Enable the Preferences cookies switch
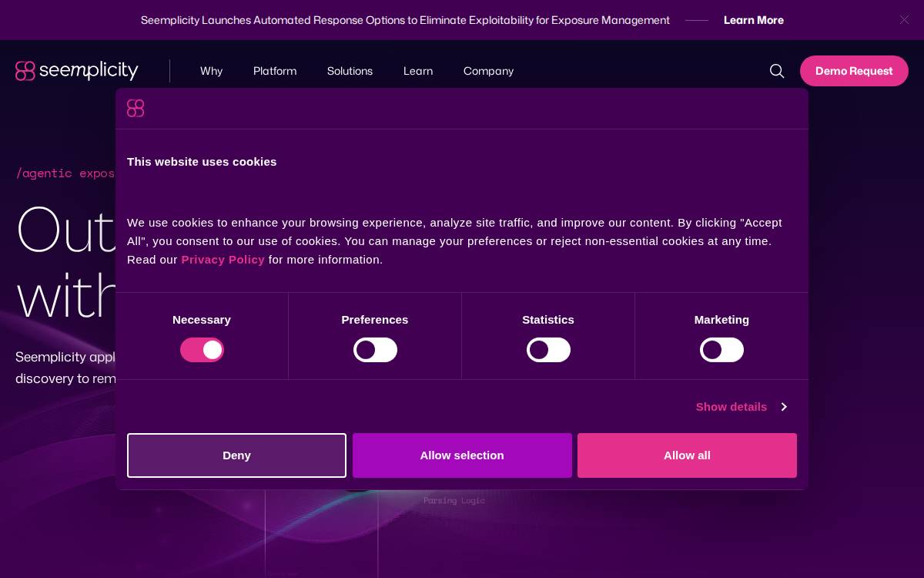The image size is (924, 578). [x=375, y=350]
